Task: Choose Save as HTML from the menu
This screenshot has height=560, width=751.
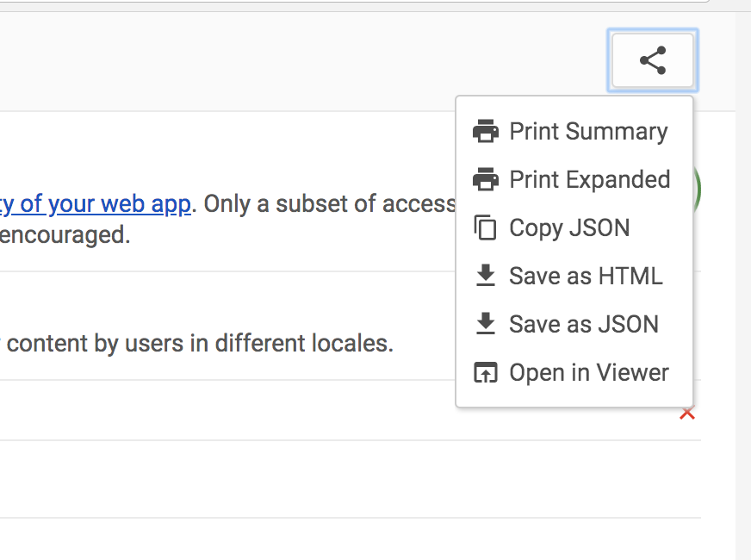Action: pos(586,277)
